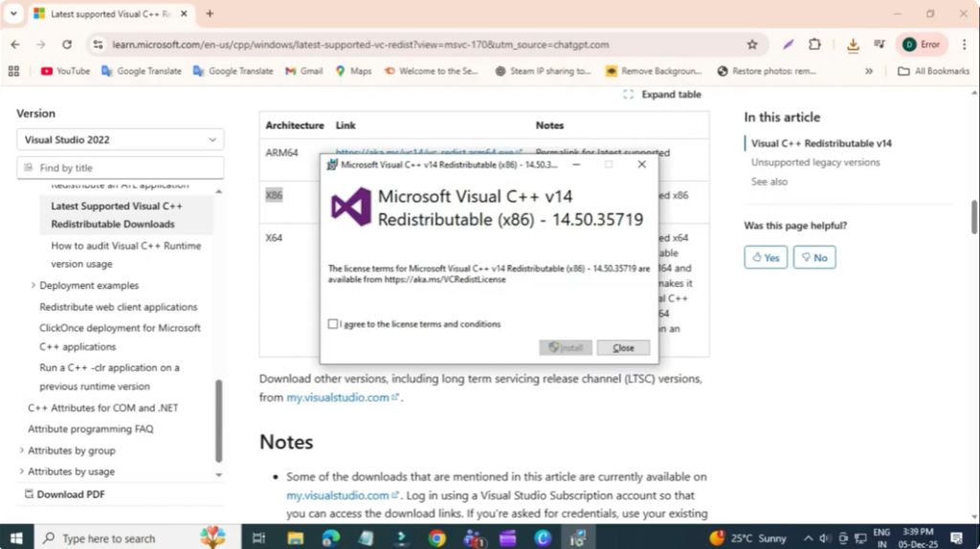The width and height of the screenshot is (980, 549).
Task: Expand Attributes by group node
Action: tap(22, 450)
